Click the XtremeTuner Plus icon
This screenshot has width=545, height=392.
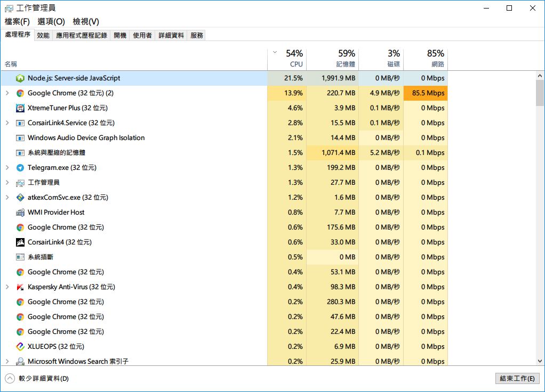click(20, 108)
